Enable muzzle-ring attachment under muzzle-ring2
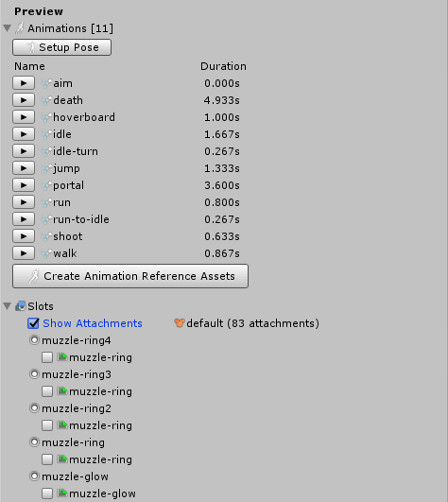 [47, 425]
